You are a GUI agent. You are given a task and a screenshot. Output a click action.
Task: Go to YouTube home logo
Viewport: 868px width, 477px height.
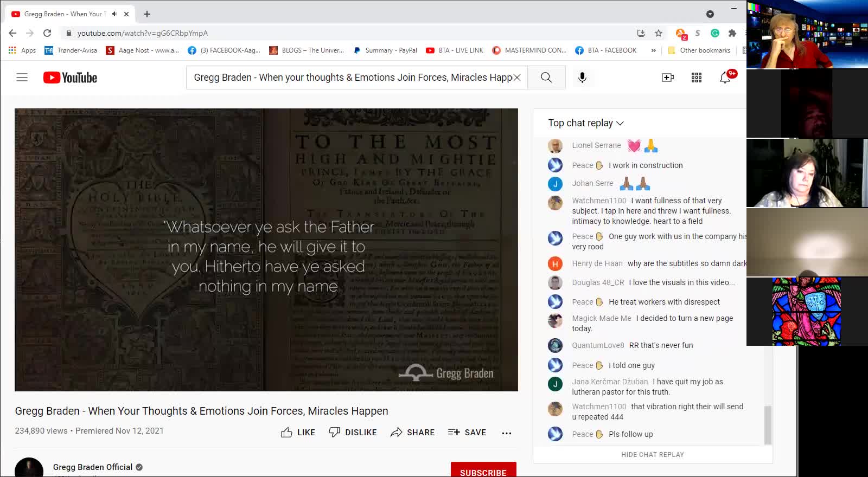coord(70,78)
